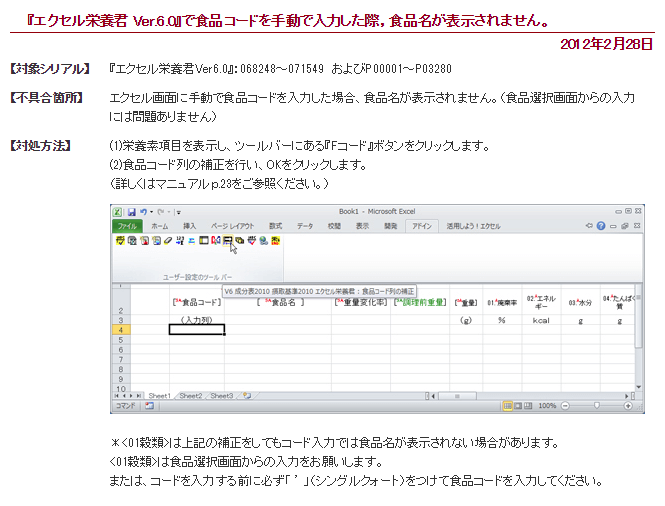Image resolution: width=665 pixels, height=506 pixels.
Task: Click the selected food code cell in row 4
Action: click(x=197, y=330)
